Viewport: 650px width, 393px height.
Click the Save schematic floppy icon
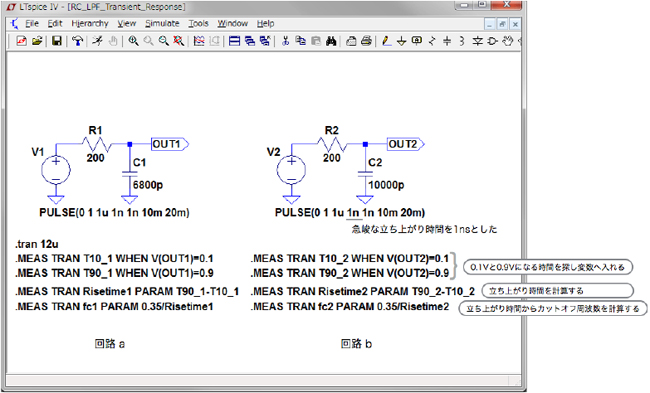coord(56,41)
